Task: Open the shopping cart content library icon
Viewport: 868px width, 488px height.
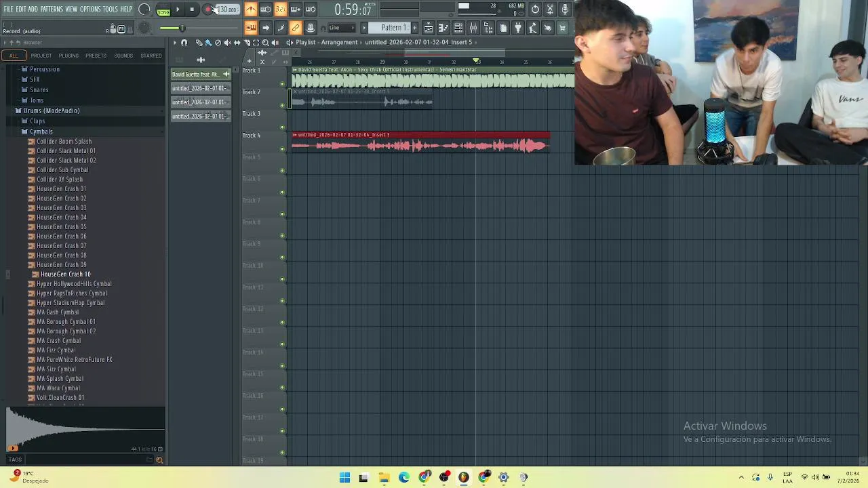Action: click(563, 28)
